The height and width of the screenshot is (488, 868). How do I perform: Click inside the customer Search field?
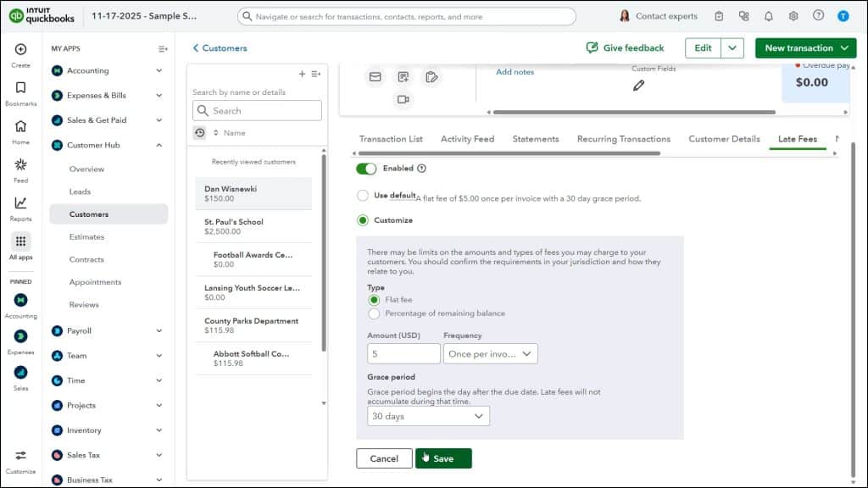[257, 110]
